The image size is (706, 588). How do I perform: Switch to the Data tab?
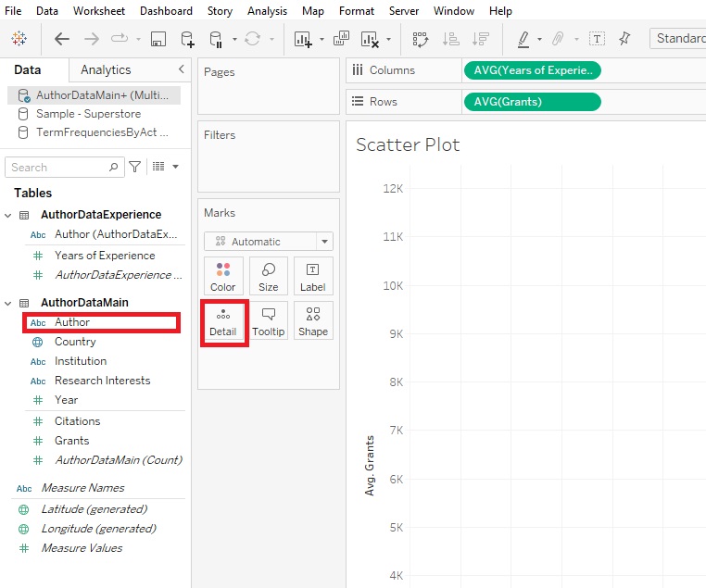tap(28, 69)
